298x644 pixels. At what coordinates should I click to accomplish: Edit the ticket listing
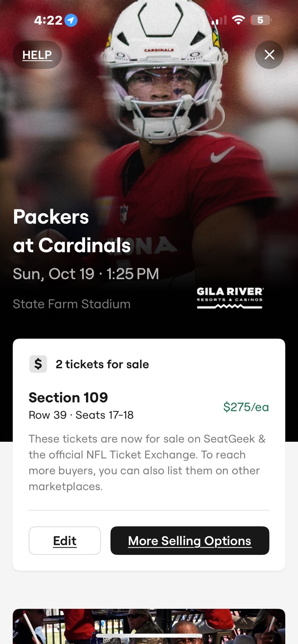click(x=65, y=540)
